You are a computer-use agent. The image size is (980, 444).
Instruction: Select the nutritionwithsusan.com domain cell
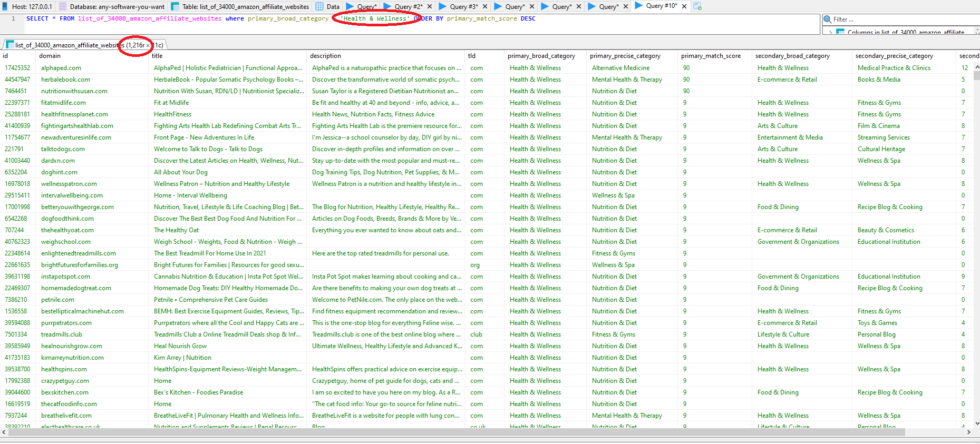tap(92, 91)
